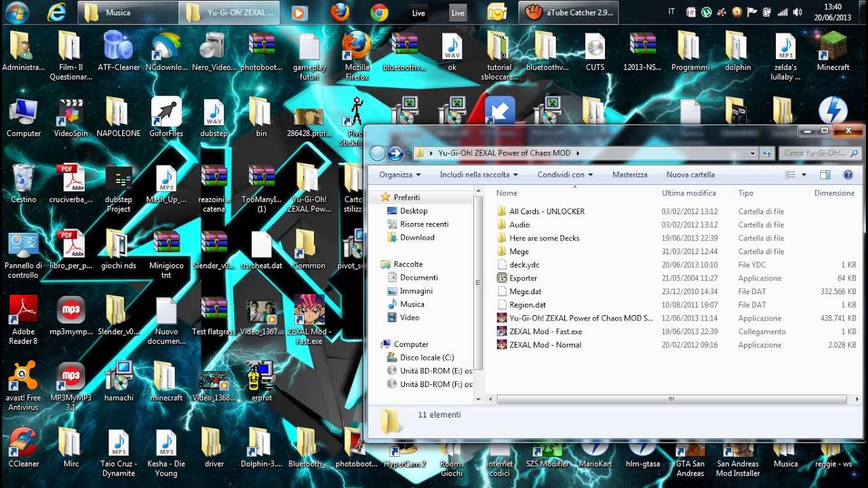This screenshot has height=488, width=868.
Task: Open the Explorer help question-mark icon
Action: tap(848, 175)
